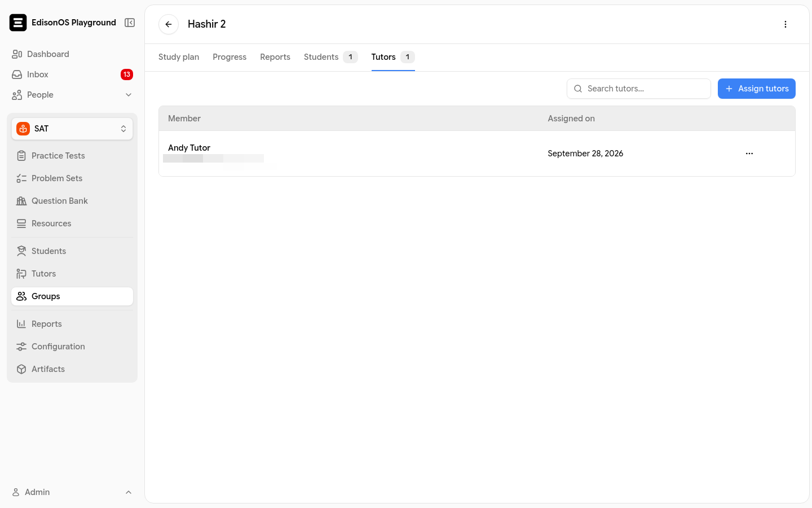Click the Admin user icon
Viewport: 812px width, 508px height.
click(16, 492)
